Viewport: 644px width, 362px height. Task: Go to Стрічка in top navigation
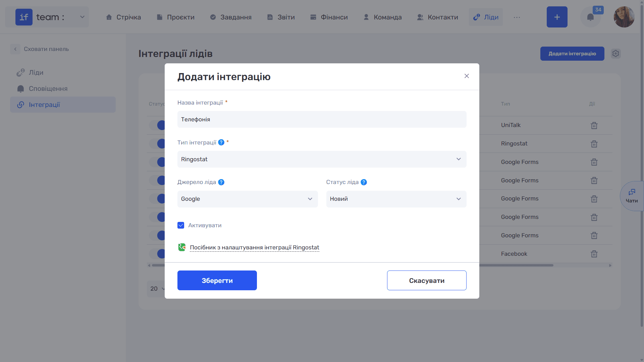pyautogui.click(x=123, y=17)
